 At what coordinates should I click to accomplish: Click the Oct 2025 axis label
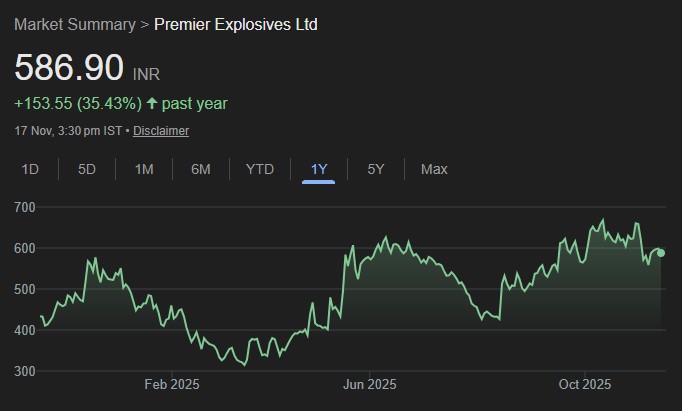(x=584, y=384)
